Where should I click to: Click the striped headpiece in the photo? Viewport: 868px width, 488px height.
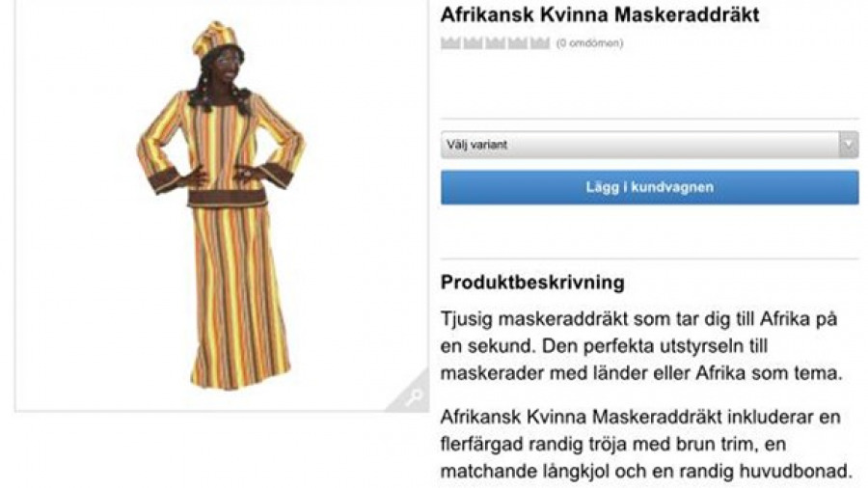(216, 37)
